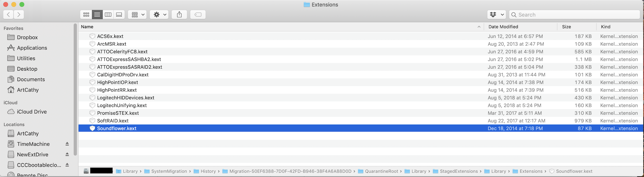Sort by the Name column header
Viewport: 644px width, 177px height.
click(x=87, y=27)
